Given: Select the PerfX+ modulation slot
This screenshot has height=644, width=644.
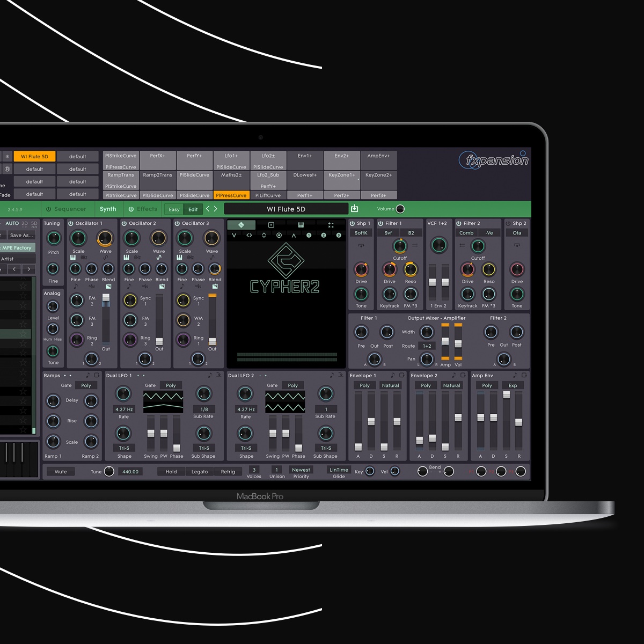Looking at the screenshot, I should [158, 160].
